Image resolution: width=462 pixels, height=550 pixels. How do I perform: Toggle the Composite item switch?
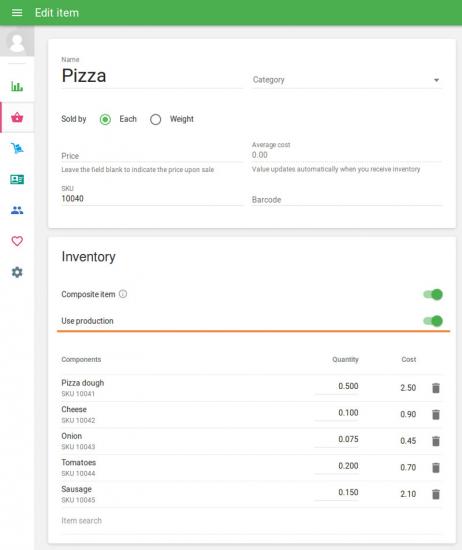coord(433,294)
